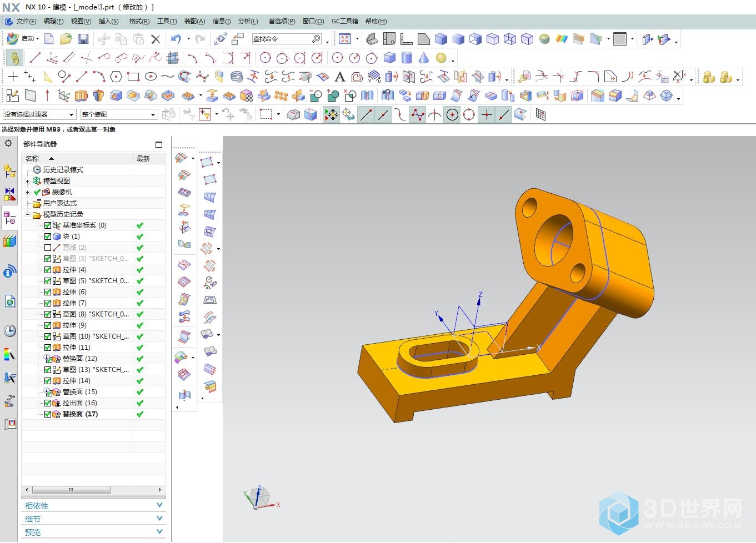The image size is (756, 543).
Task: Uncheck the 基准坐标系 (0) feature
Action: [47, 225]
